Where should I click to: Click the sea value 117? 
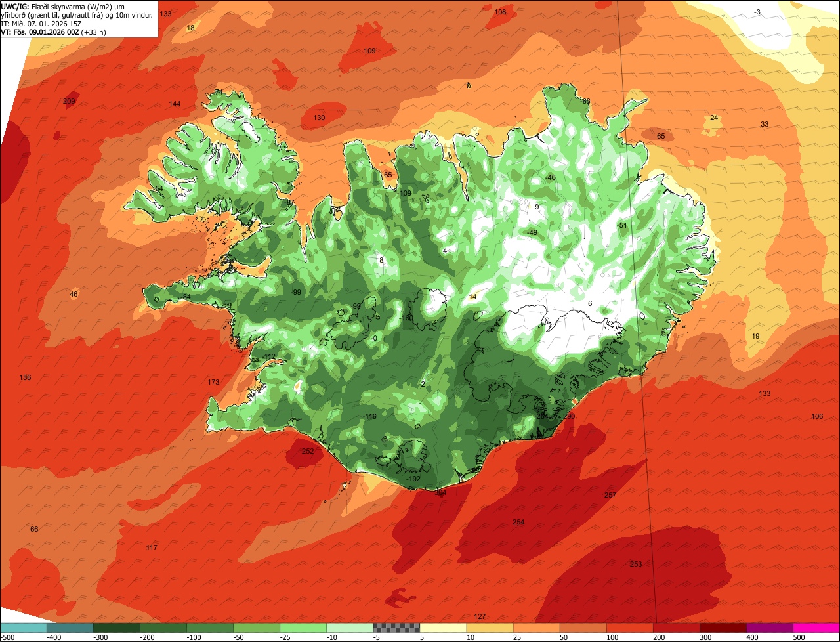click(152, 547)
